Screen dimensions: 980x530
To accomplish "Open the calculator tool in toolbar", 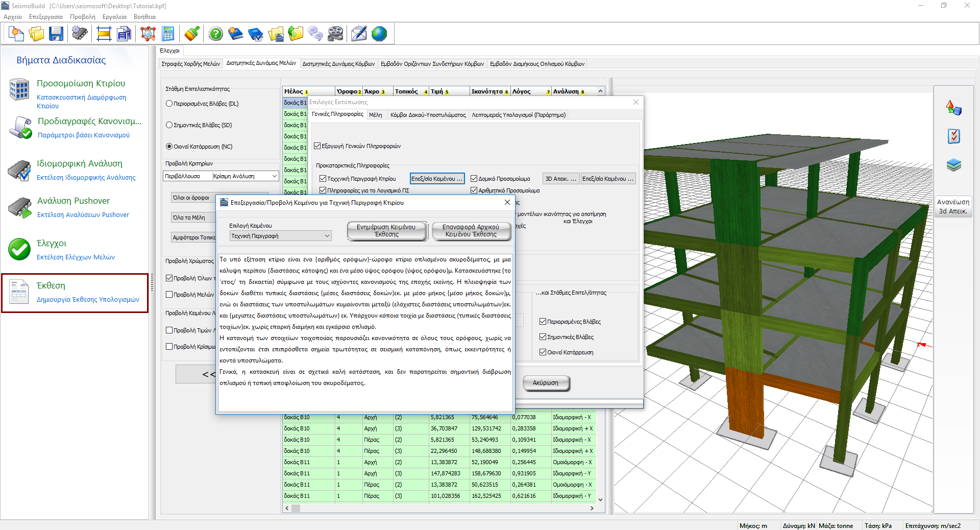I will pos(168,34).
